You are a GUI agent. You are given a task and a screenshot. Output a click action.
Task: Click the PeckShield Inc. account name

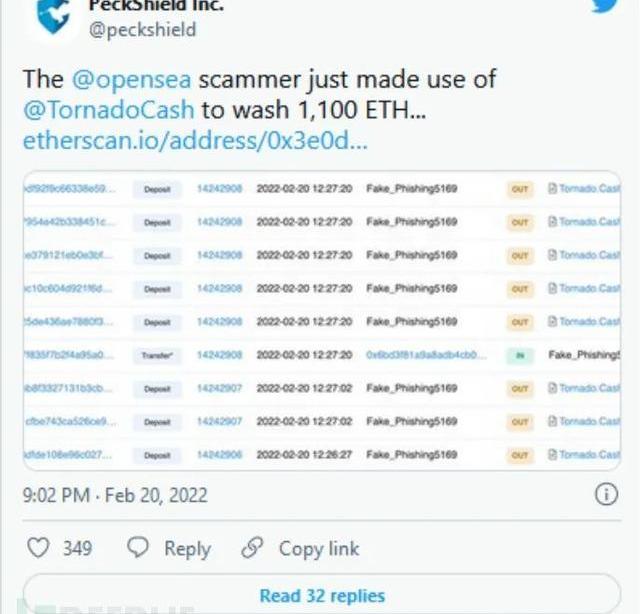click(155, 5)
